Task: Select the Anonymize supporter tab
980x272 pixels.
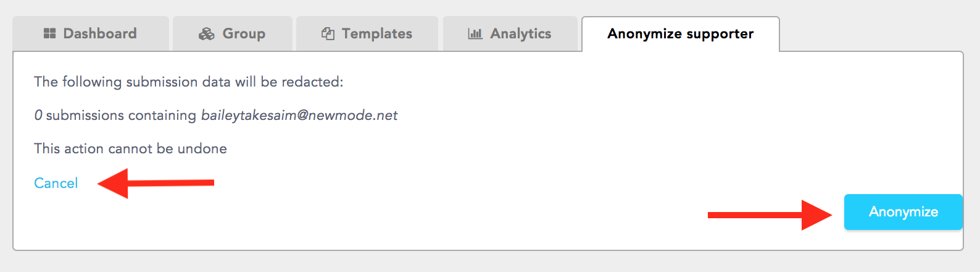Action: coord(681,34)
